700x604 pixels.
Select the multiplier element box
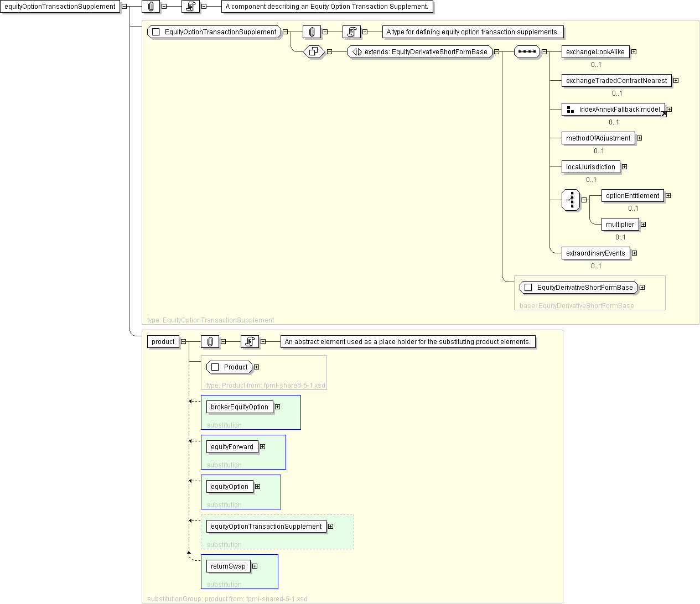coord(620,225)
